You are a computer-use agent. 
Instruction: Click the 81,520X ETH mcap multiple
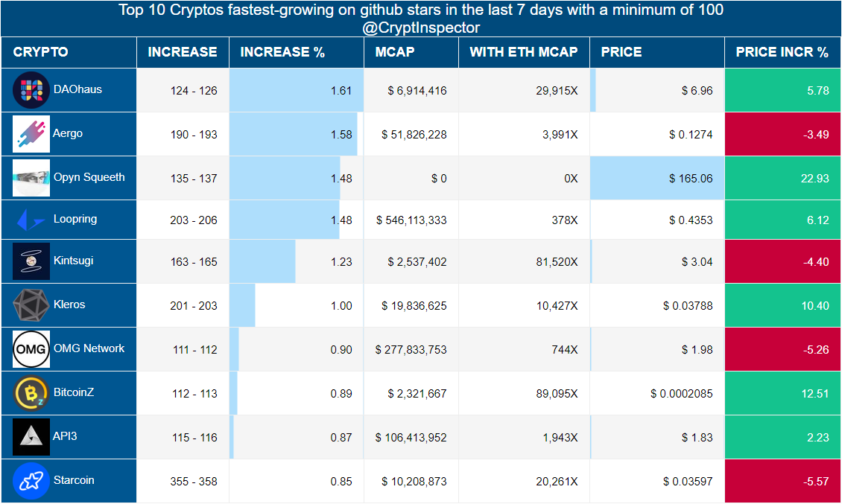click(557, 262)
